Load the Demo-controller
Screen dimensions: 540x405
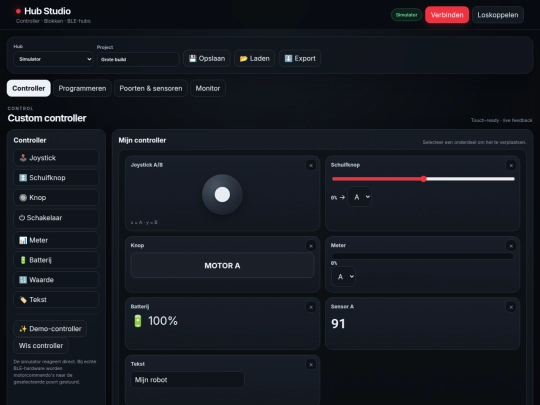[50, 329]
